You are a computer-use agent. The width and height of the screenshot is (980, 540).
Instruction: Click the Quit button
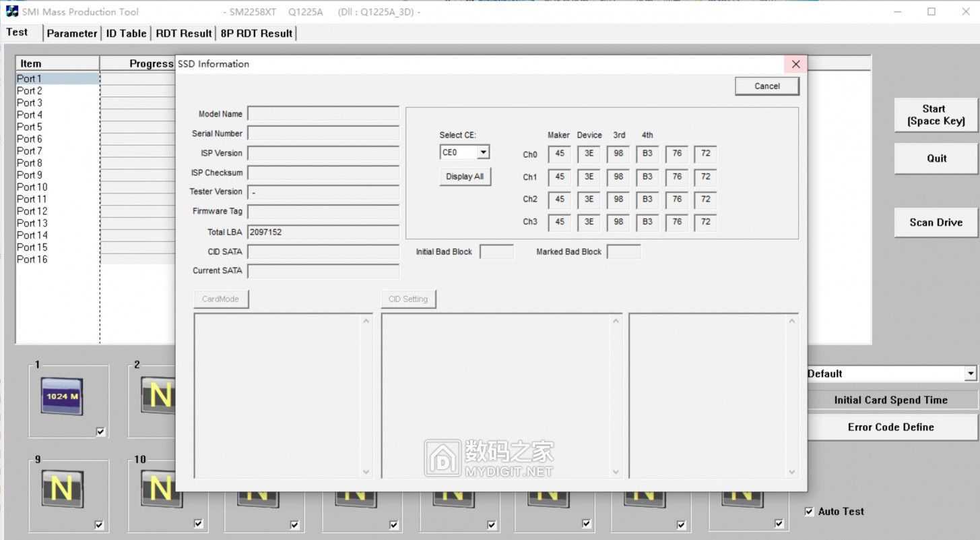[x=936, y=158]
